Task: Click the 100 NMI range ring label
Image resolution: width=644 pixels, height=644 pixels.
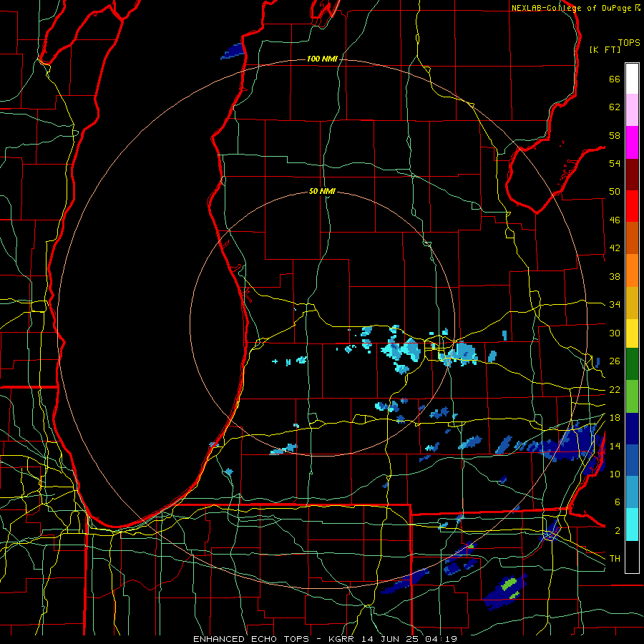Action: pyautogui.click(x=322, y=59)
